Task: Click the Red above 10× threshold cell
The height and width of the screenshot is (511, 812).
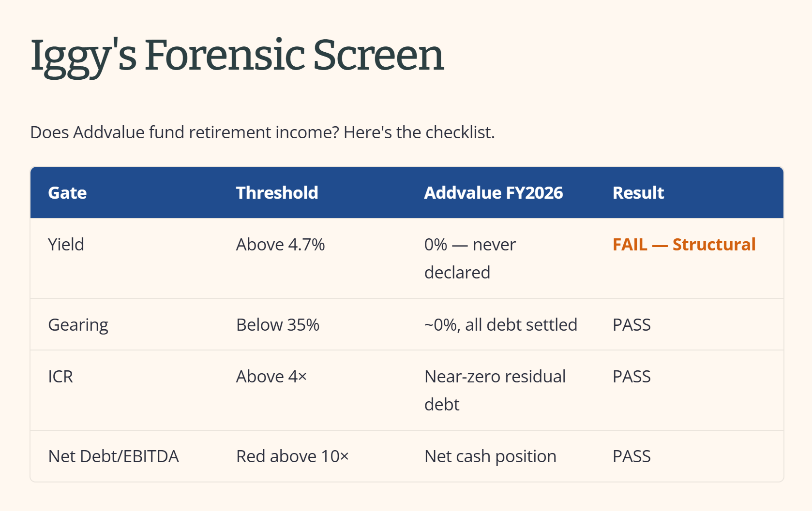Action: pos(292,456)
